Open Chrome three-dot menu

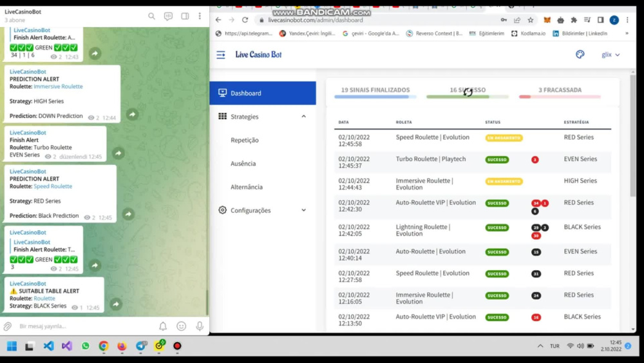[627, 20]
